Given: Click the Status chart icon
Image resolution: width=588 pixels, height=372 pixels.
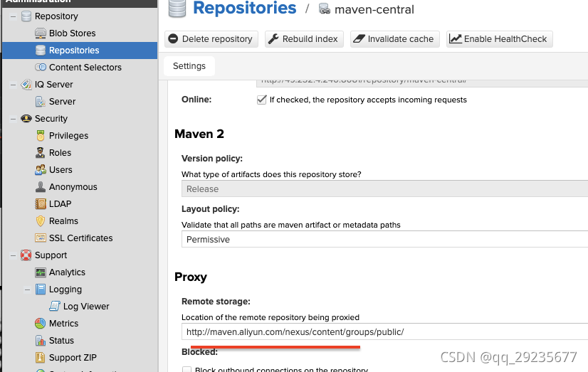Looking at the screenshot, I should click(x=41, y=341).
